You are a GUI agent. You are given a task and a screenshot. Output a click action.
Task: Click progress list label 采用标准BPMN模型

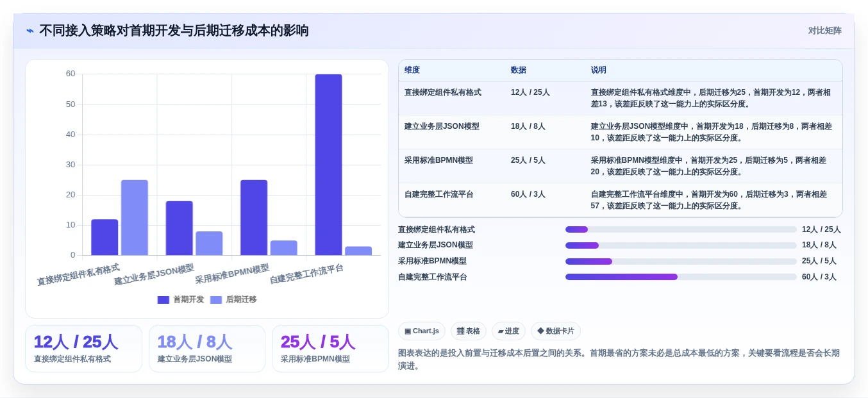432,261
